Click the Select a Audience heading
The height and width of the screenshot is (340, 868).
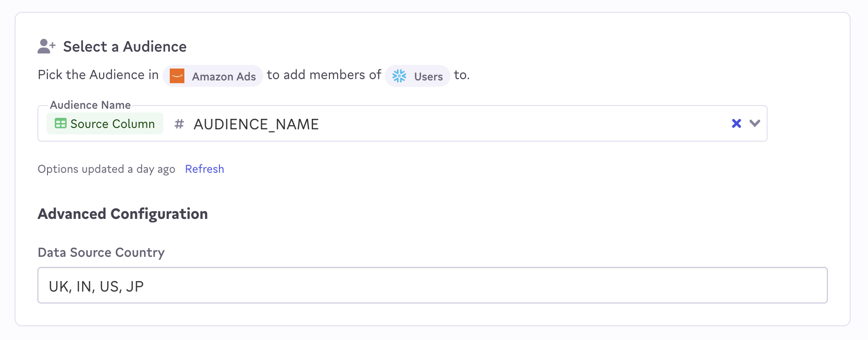(x=125, y=47)
